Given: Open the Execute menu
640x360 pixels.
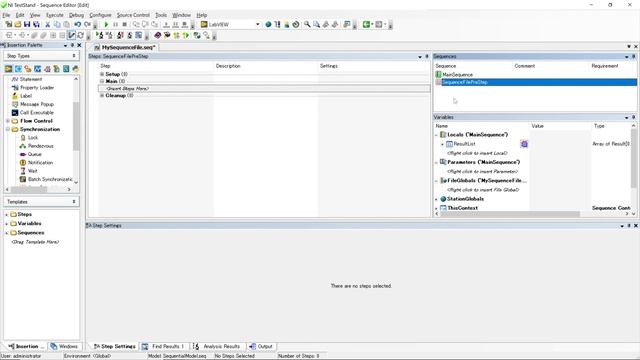Looking at the screenshot, I should point(55,15).
